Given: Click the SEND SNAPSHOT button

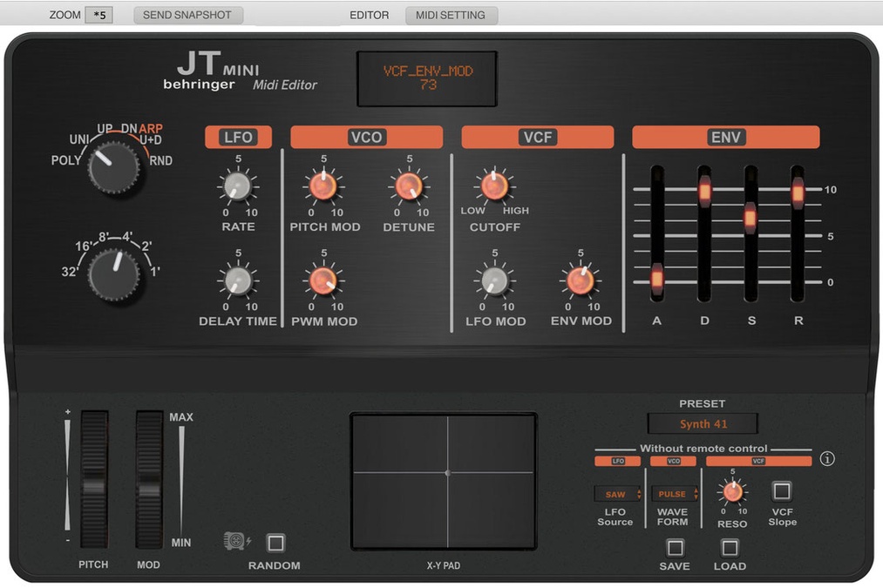Looking at the screenshot, I should (x=187, y=15).
